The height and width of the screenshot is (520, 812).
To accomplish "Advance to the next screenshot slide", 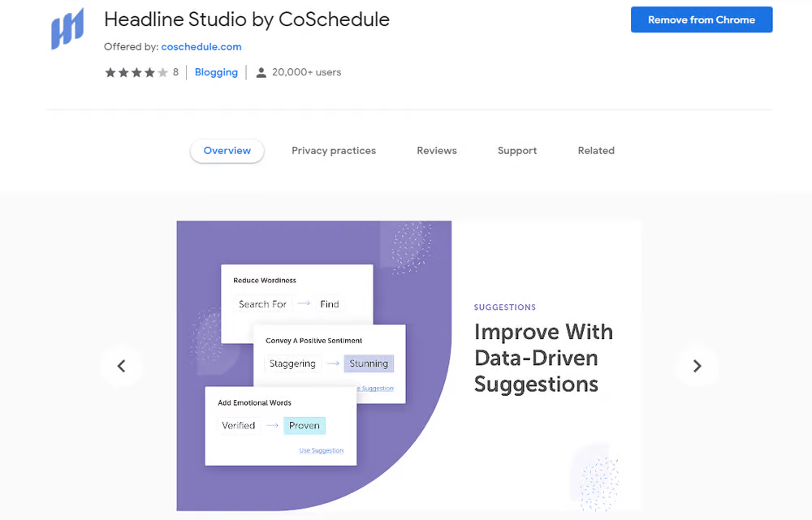I will [x=697, y=366].
